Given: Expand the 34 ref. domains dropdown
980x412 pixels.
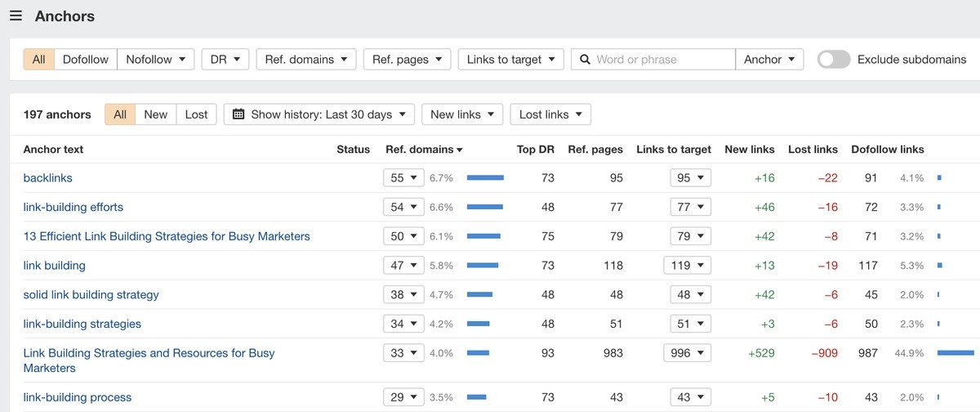Looking at the screenshot, I should tap(403, 325).
